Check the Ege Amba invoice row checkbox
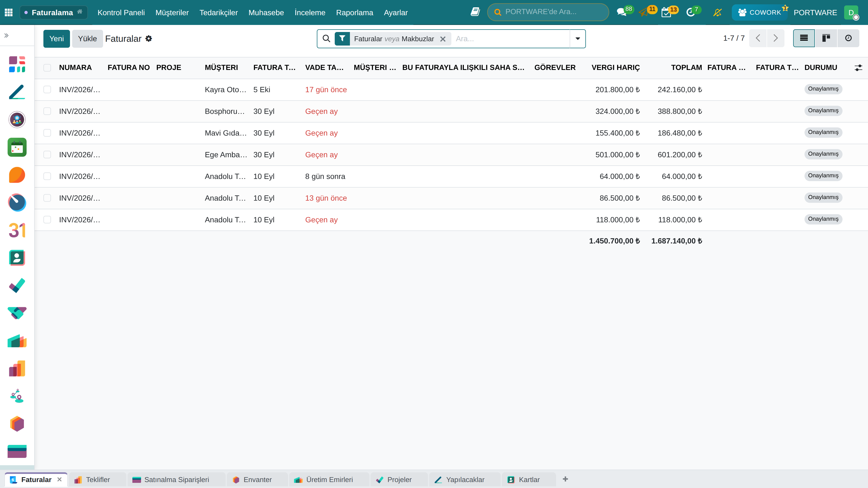 click(x=47, y=155)
